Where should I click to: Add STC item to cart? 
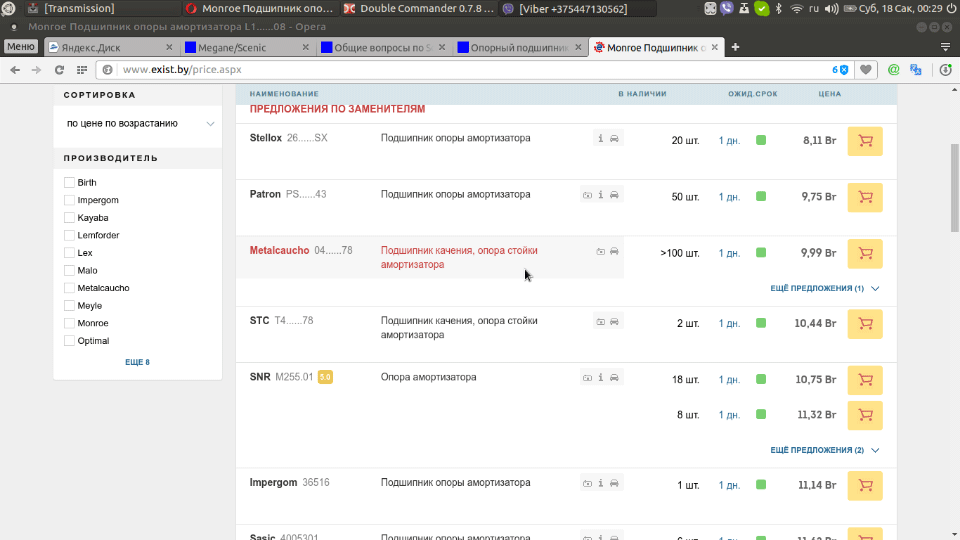click(x=865, y=324)
